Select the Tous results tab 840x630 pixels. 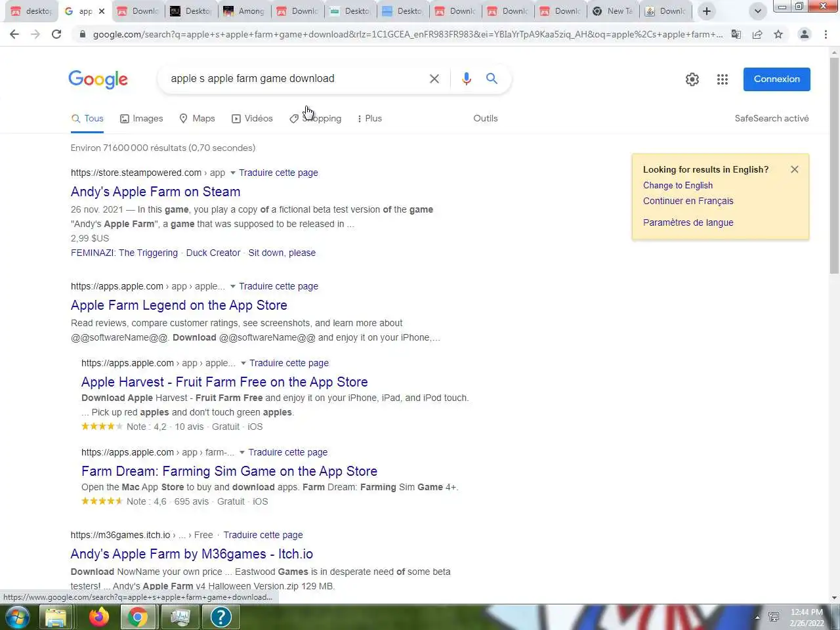[87, 118]
